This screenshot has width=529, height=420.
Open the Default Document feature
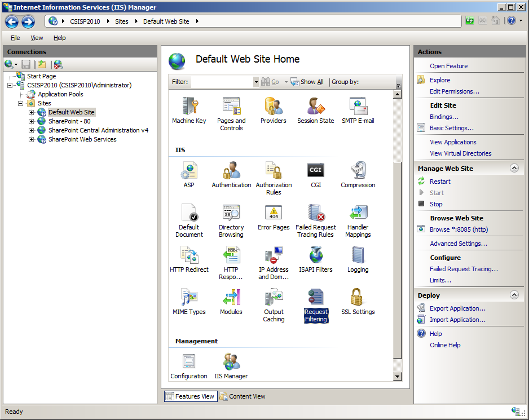[189, 213]
